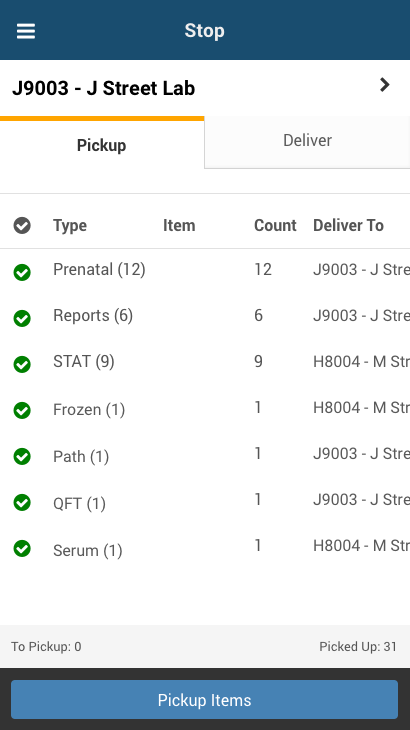Click the Item column header

click(x=179, y=225)
